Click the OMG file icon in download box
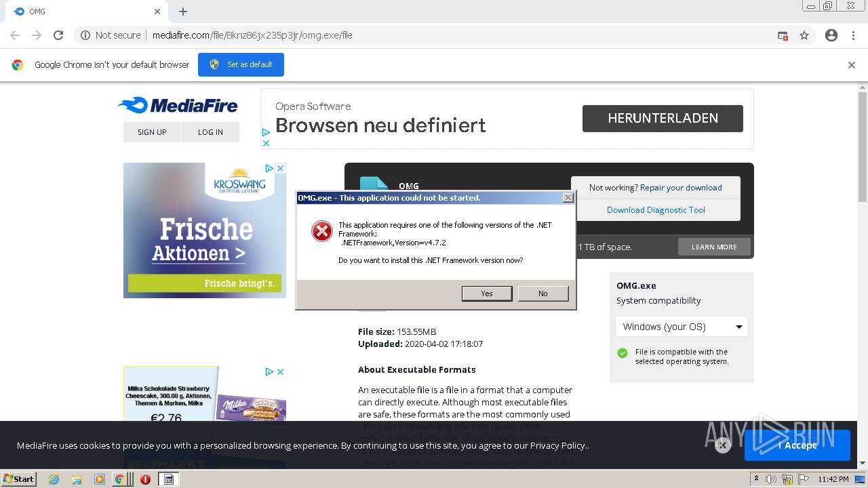The height and width of the screenshot is (488, 868). click(x=374, y=184)
